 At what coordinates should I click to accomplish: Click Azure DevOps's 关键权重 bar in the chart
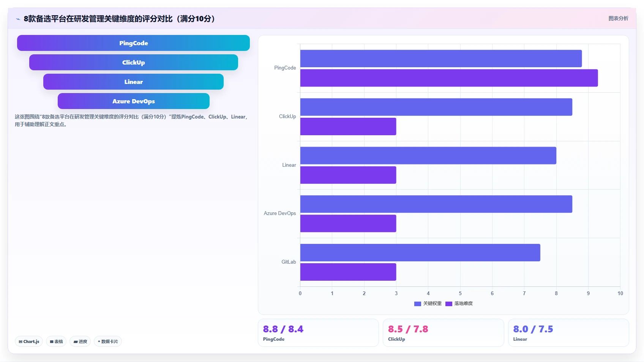point(436,204)
